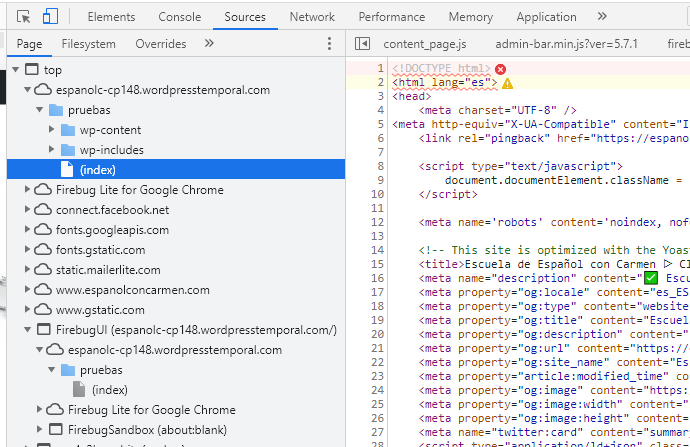Select the Page navigator tab

pyautogui.click(x=29, y=44)
